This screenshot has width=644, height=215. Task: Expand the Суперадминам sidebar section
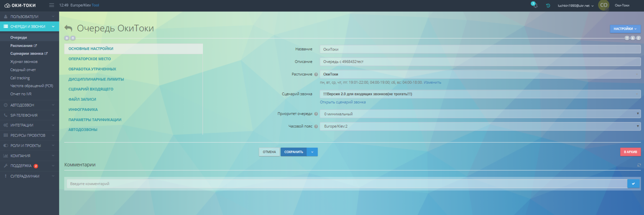[x=30, y=176]
